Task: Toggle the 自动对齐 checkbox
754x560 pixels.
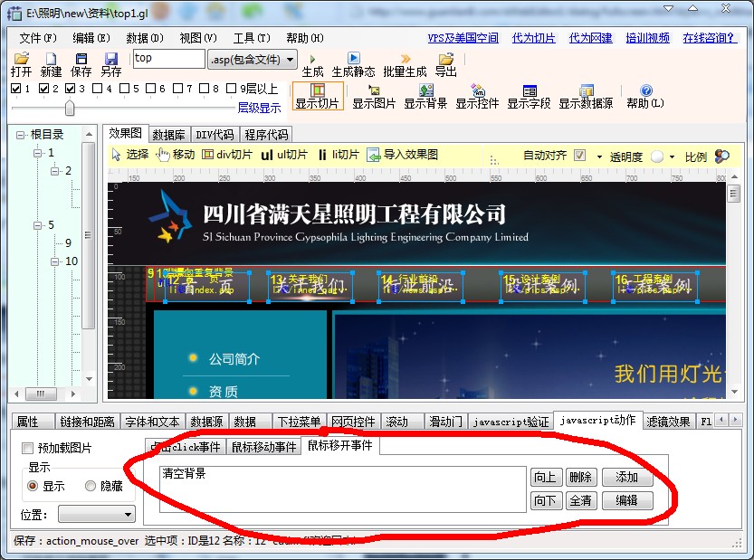Action: coord(580,156)
